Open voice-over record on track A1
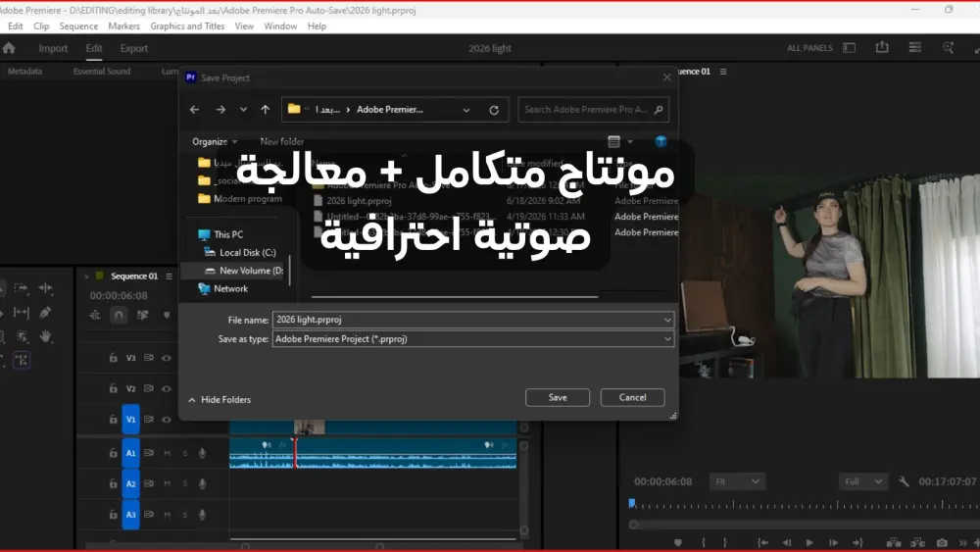Image resolution: width=980 pixels, height=552 pixels. pyautogui.click(x=202, y=453)
